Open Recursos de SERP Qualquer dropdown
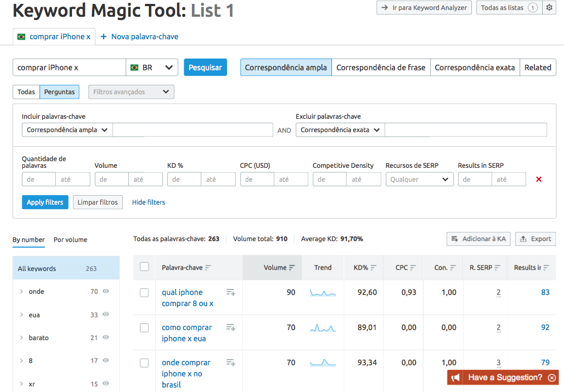 click(420, 179)
